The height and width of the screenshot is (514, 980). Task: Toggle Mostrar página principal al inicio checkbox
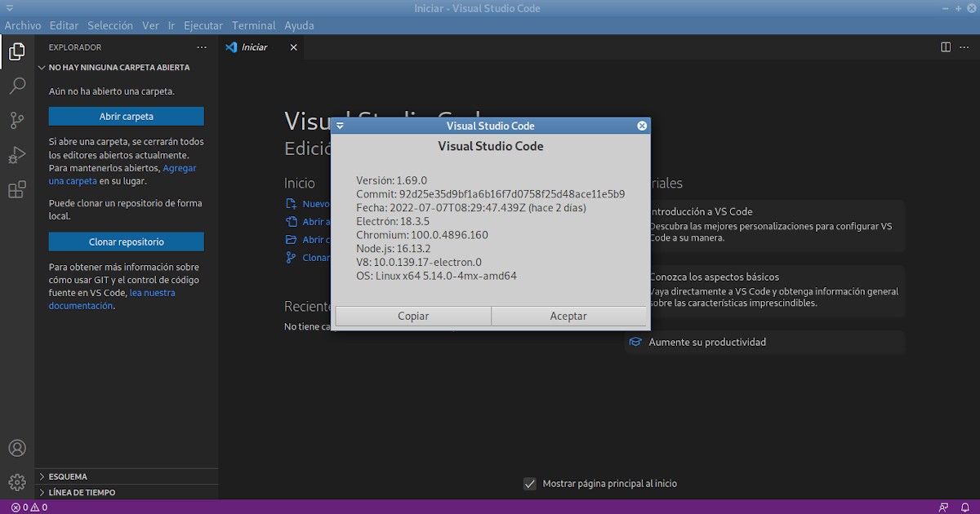(x=530, y=484)
